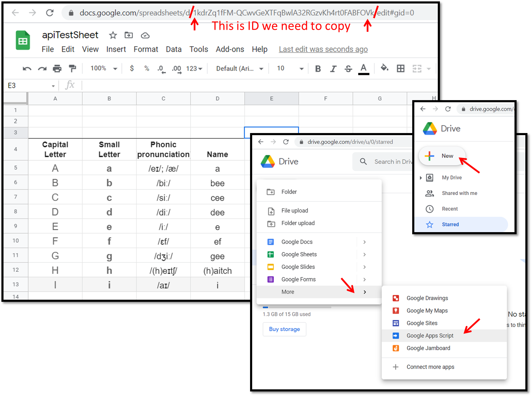Star the apiTestSheet document
The width and height of the screenshot is (532, 396).
click(113, 35)
